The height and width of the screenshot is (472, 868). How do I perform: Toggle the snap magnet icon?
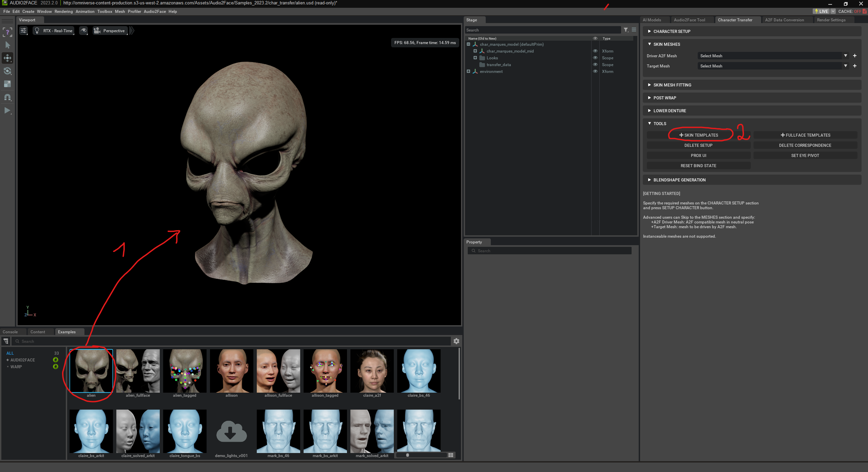point(7,97)
